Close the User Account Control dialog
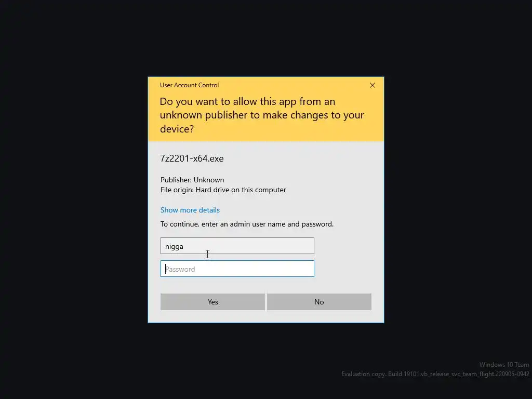The height and width of the screenshot is (399, 532). coord(372,85)
